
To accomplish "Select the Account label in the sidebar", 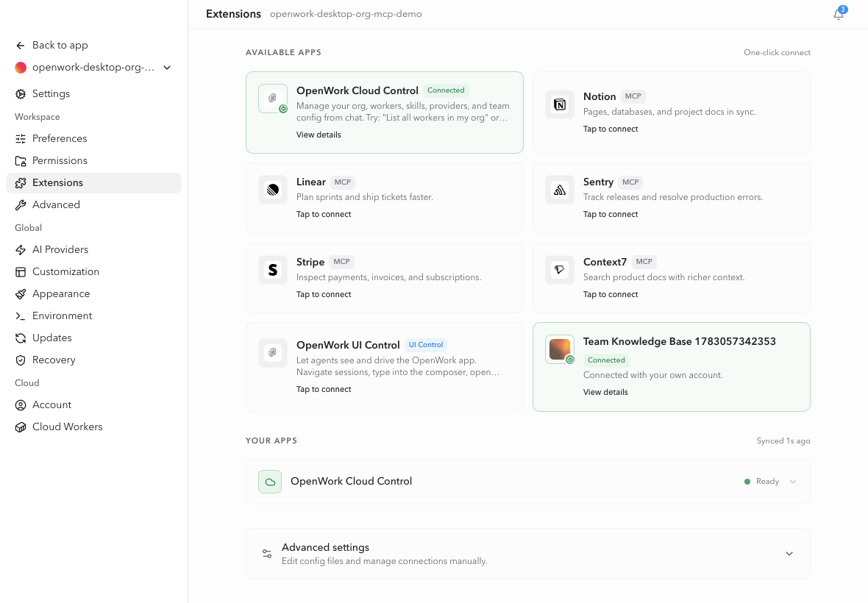I will pos(51,405).
